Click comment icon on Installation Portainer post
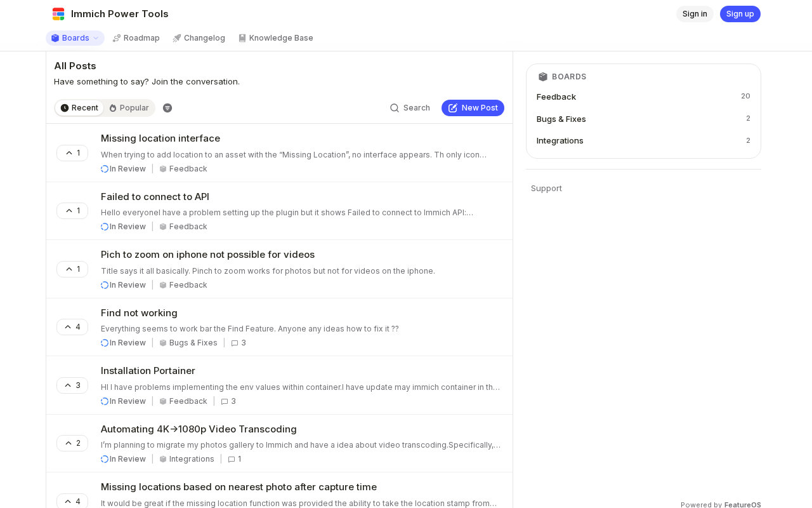 tap(225, 401)
